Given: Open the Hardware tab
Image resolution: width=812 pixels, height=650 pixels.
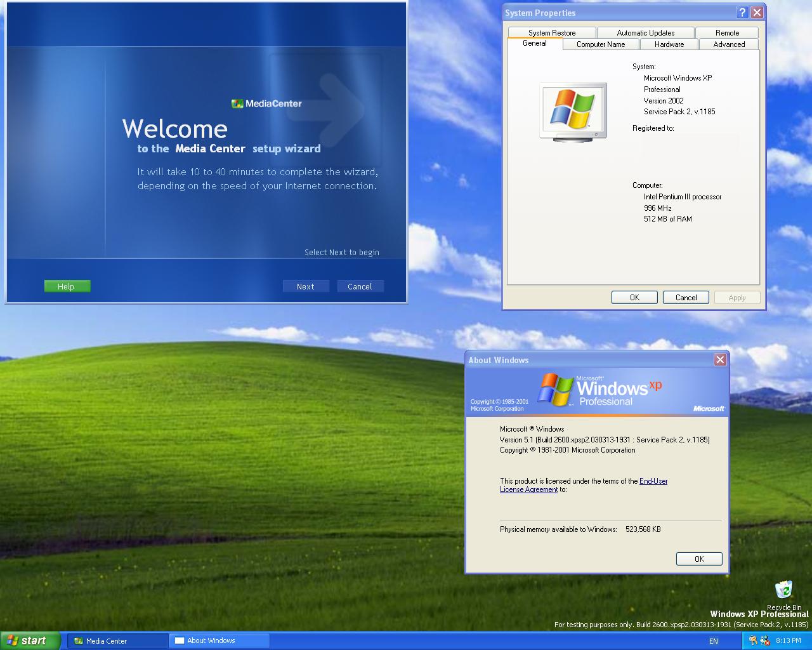Looking at the screenshot, I should pos(669,44).
